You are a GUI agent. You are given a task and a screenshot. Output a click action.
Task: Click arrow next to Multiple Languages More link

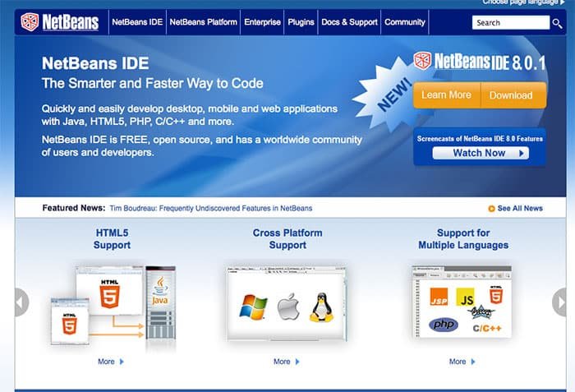(473, 362)
